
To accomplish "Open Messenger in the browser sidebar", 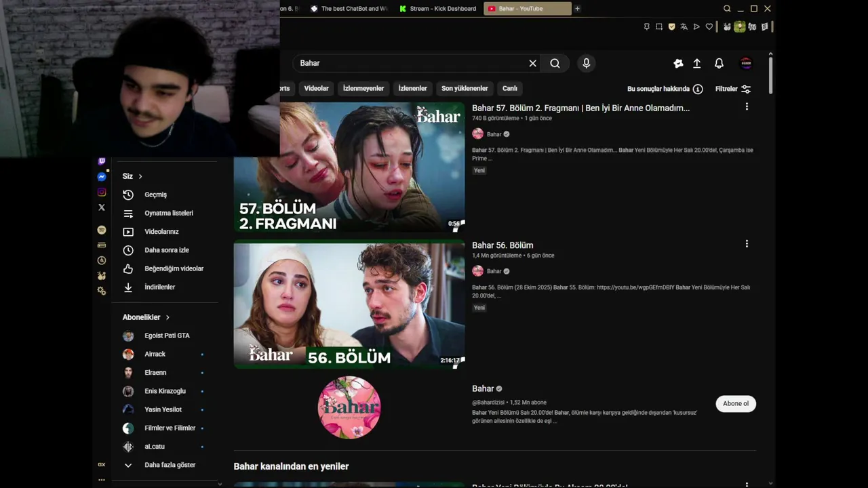I will coord(102,177).
